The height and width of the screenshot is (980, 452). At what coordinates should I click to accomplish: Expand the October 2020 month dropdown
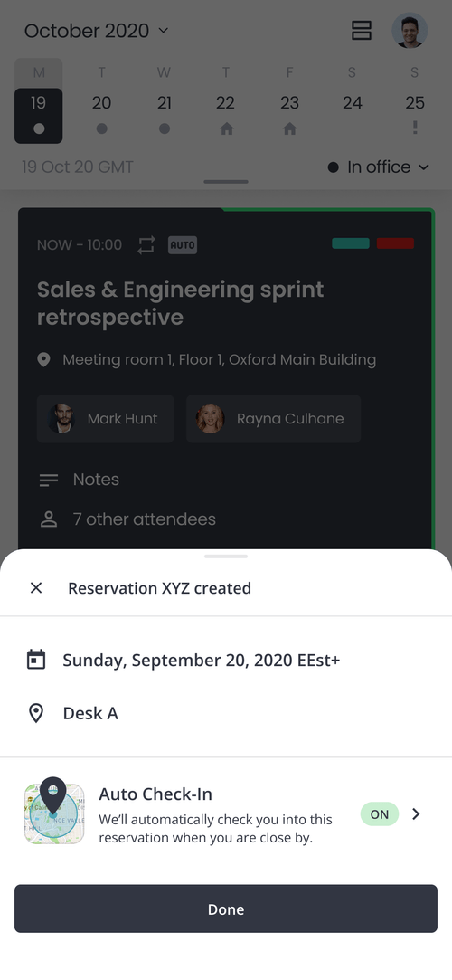[x=97, y=31]
